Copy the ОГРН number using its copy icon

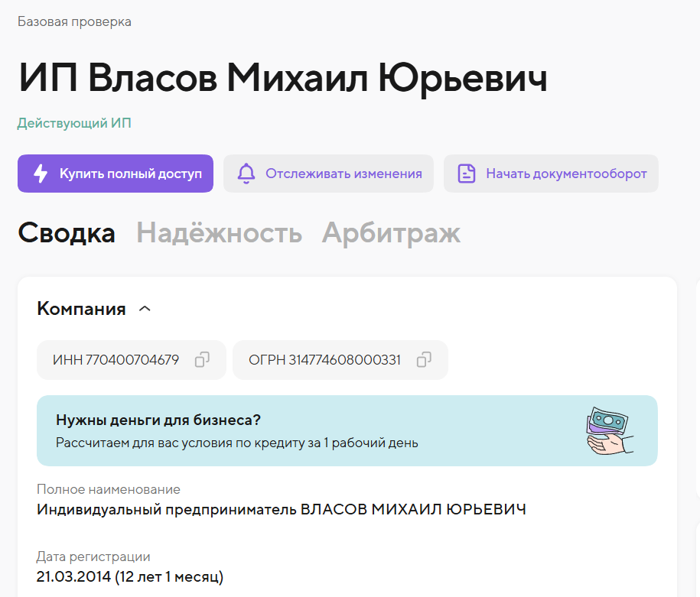tap(423, 360)
